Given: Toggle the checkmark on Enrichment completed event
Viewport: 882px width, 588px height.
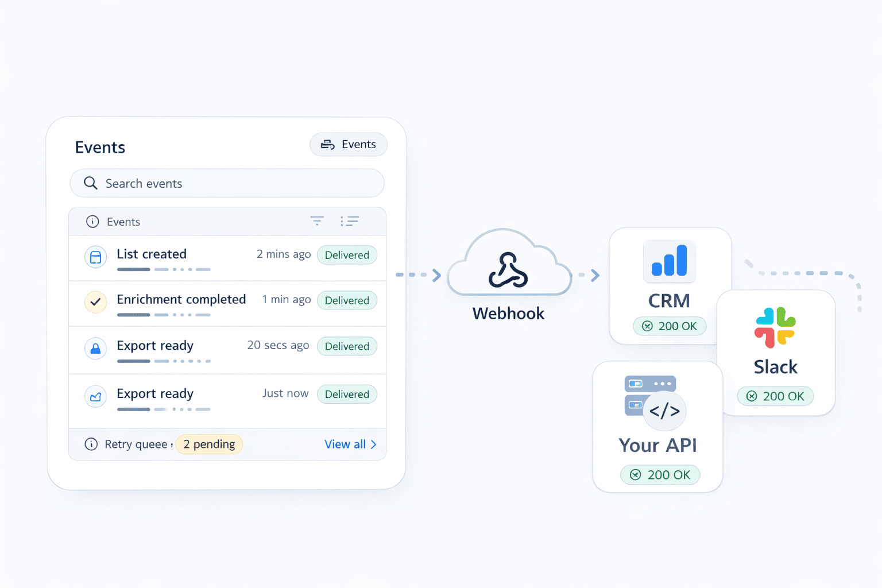Looking at the screenshot, I should [x=95, y=301].
